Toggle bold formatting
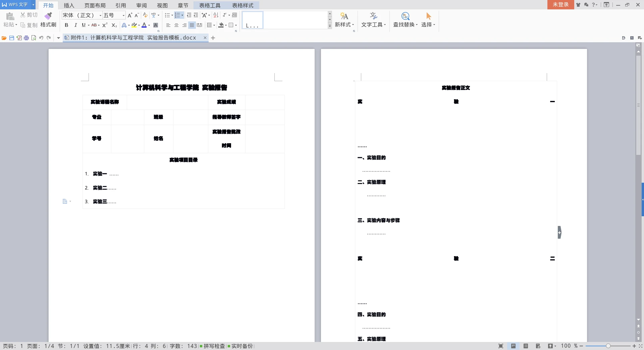This screenshot has width=644, height=350. click(x=66, y=25)
